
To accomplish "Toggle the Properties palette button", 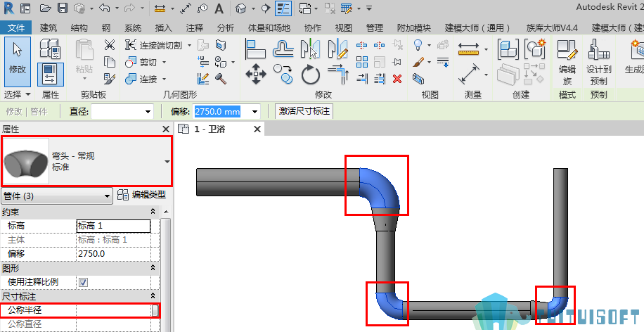I will (51, 75).
